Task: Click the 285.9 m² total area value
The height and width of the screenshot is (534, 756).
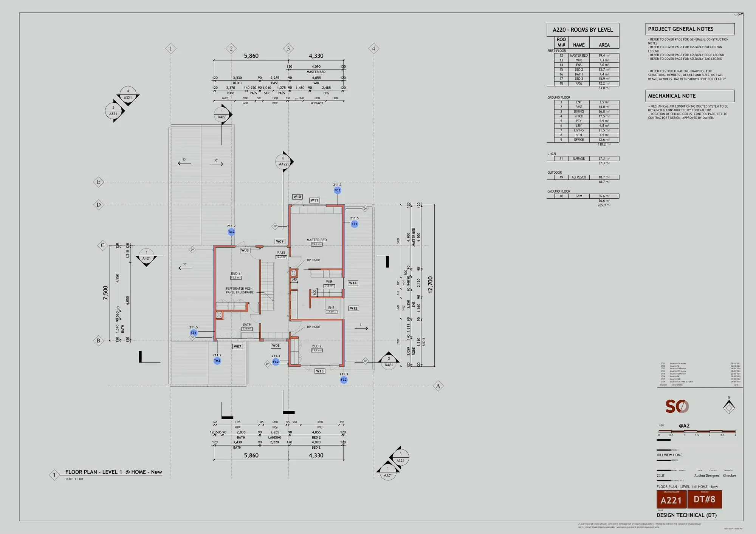Action: pyautogui.click(x=604, y=205)
